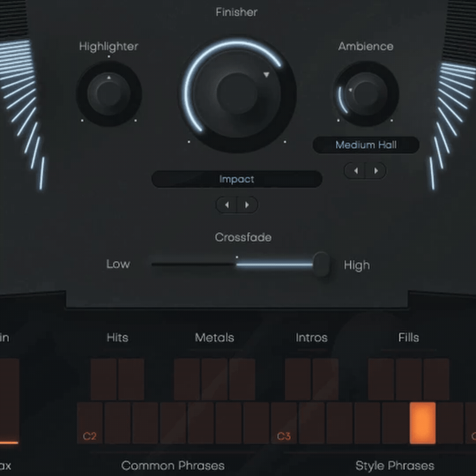This screenshot has width=476, height=476.
Task: Click the white key right of C2
Action: tap(118, 423)
